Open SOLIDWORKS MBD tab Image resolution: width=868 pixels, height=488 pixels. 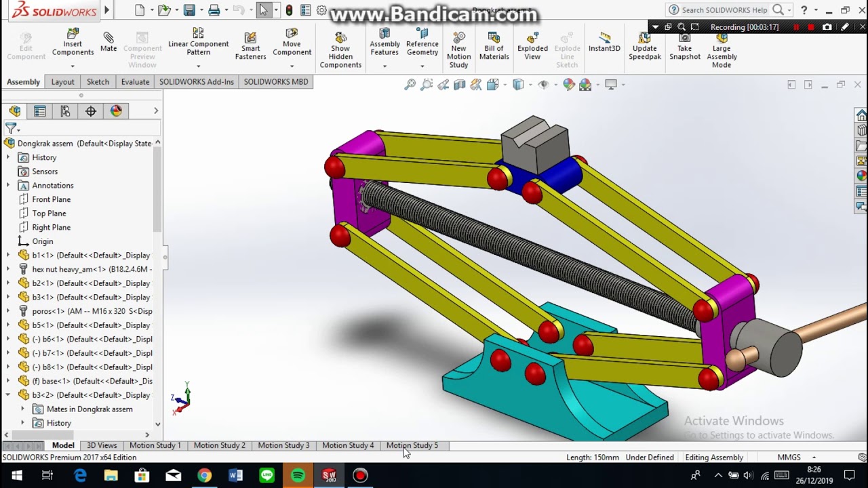click(276, 82)
